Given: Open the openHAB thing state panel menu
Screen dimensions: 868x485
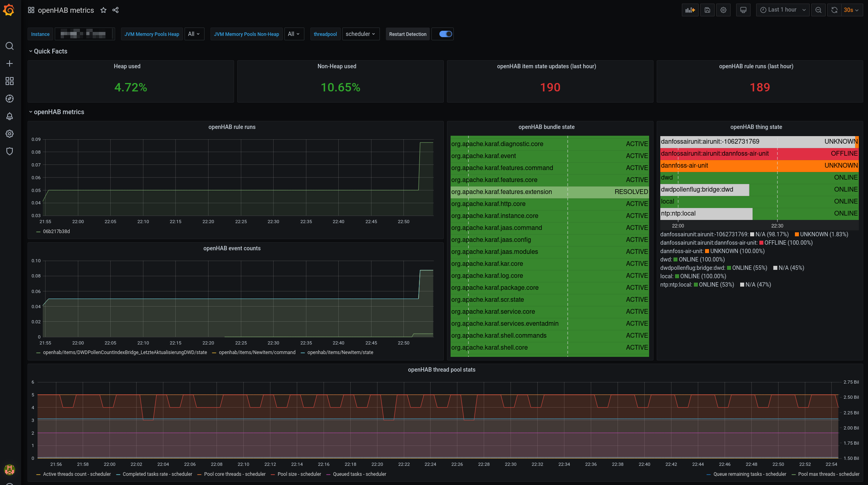Looking at the screenshot, I should 756,127.
